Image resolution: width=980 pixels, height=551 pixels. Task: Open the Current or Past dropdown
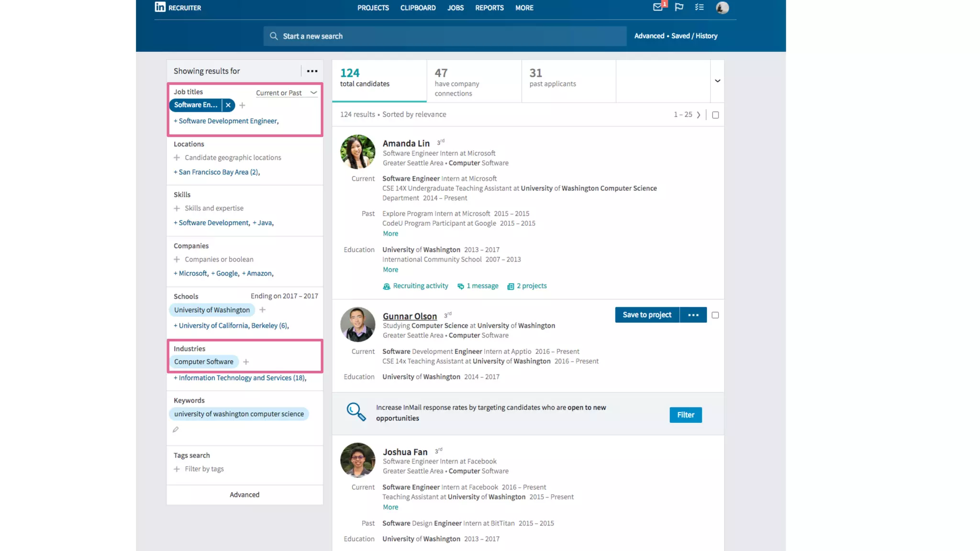click(x=286, y=93)
